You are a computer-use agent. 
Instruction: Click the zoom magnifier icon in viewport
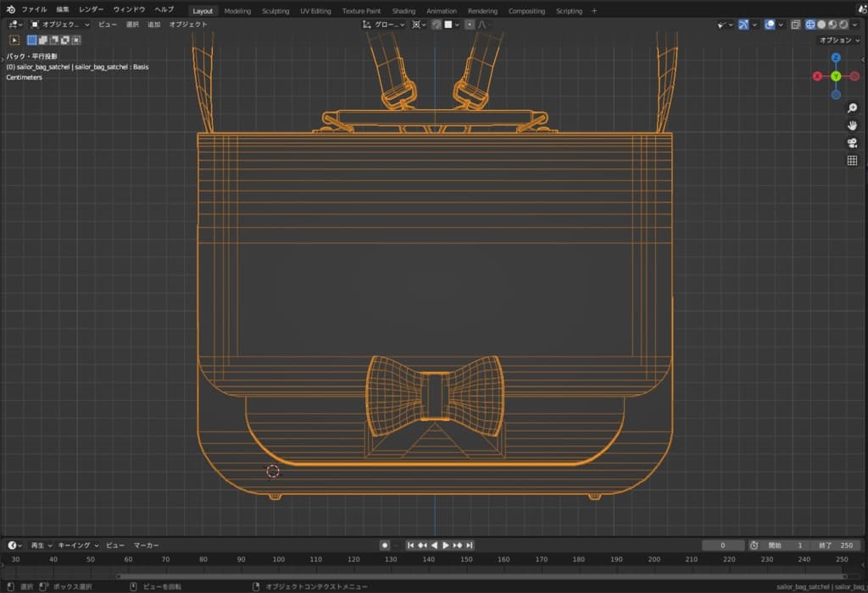click(x=852, y=108)
